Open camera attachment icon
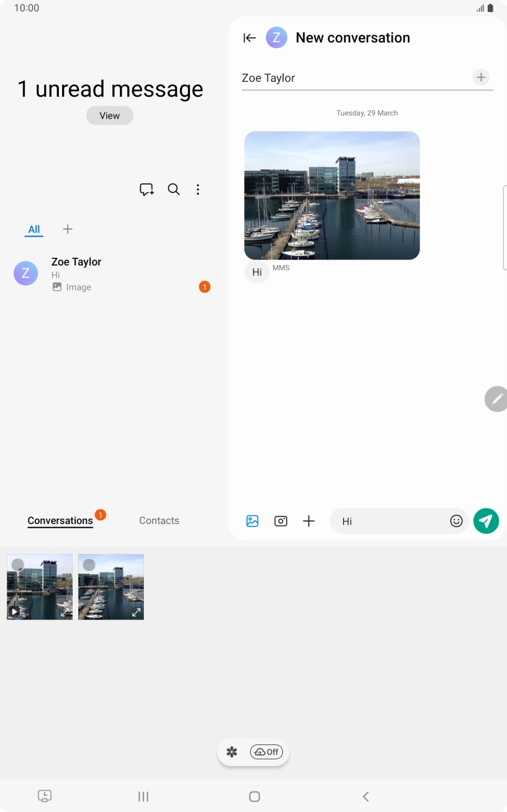 click(x=280, y=521)
